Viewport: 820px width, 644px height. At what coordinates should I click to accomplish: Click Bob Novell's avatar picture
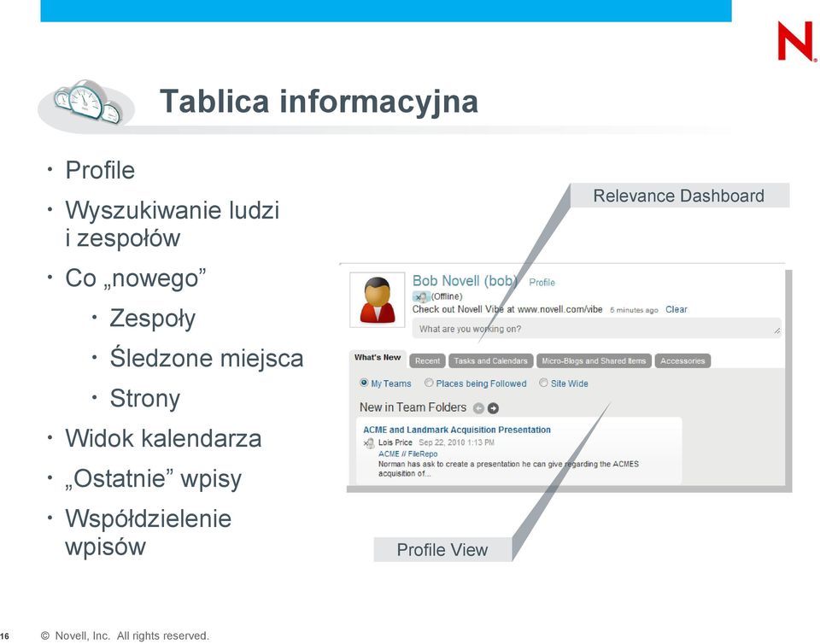tap(377, 300)
